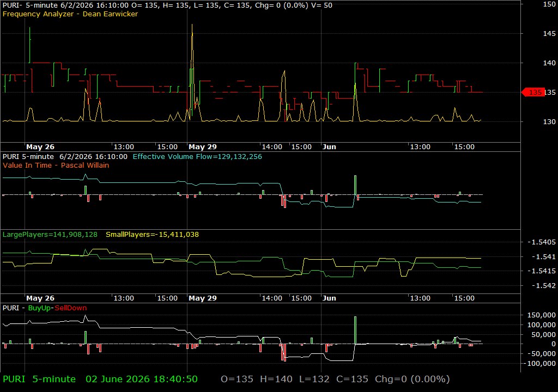The width and height of the screenshot is (558, 392).
Task: Click the 130 price axis label
Action: (549, 121)
